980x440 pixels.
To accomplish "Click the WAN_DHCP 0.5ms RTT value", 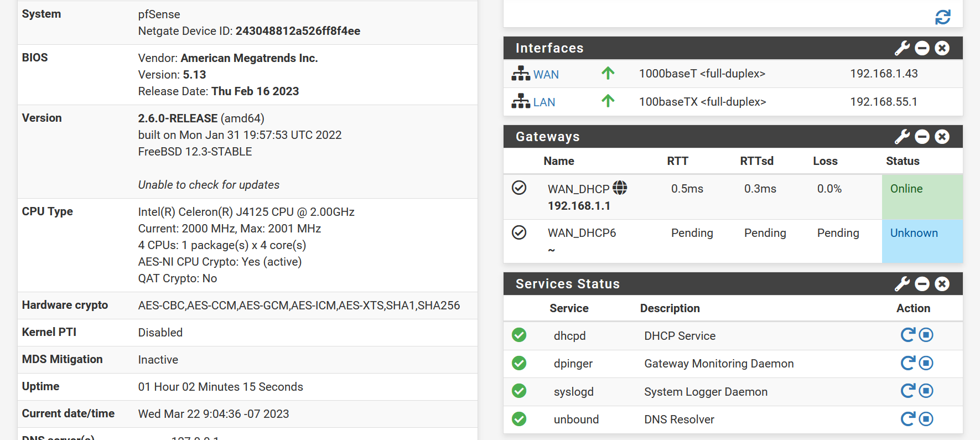I will [687, 189].
